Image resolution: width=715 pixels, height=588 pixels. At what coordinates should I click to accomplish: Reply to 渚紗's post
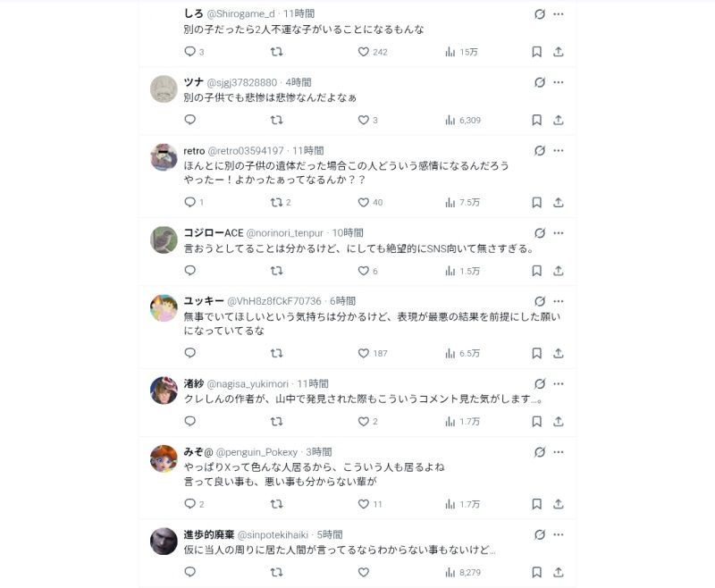pyautogui.click(x=189, y=421)
